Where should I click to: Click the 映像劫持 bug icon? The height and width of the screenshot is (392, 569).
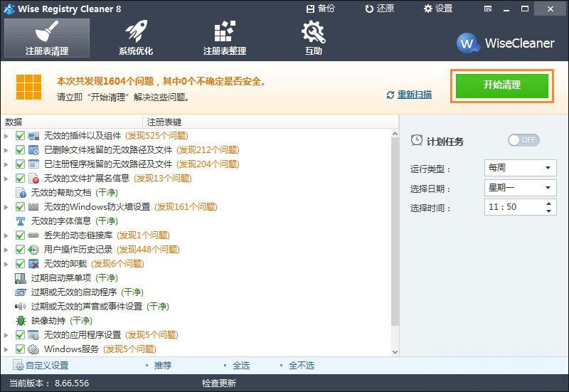(x=21, y=320)
